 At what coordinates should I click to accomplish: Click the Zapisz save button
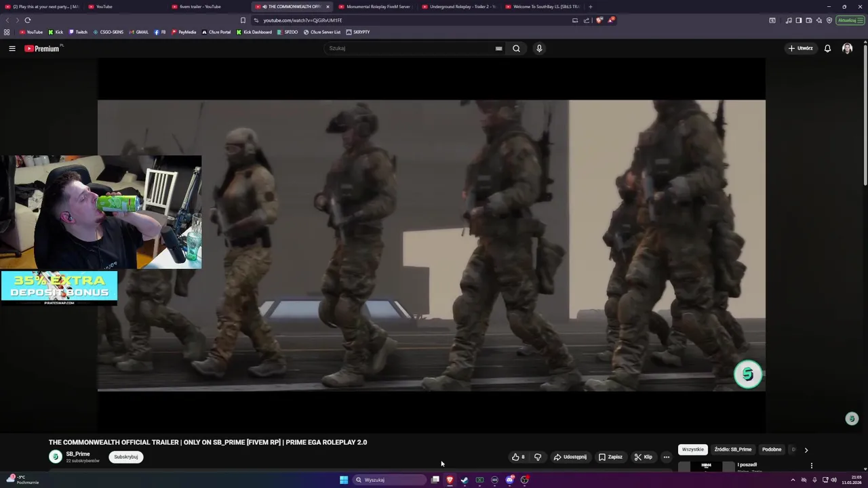[610, 457]
